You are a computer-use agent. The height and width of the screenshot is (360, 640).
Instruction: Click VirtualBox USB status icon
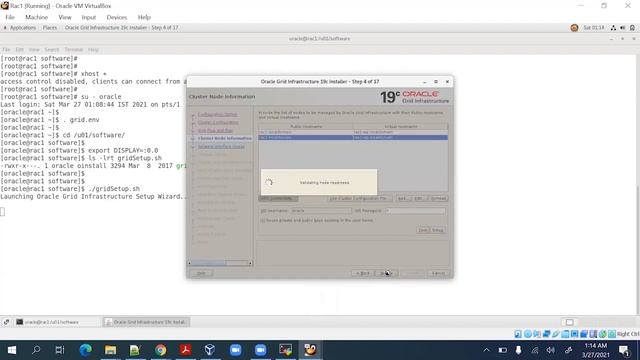coord(556,334)
